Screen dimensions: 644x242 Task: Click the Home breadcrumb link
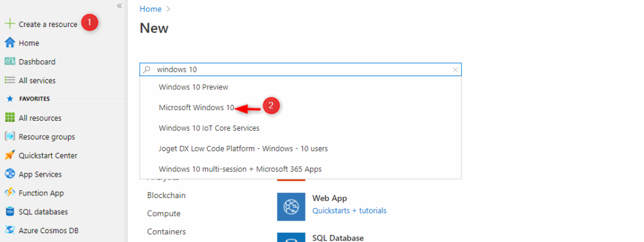150,9
